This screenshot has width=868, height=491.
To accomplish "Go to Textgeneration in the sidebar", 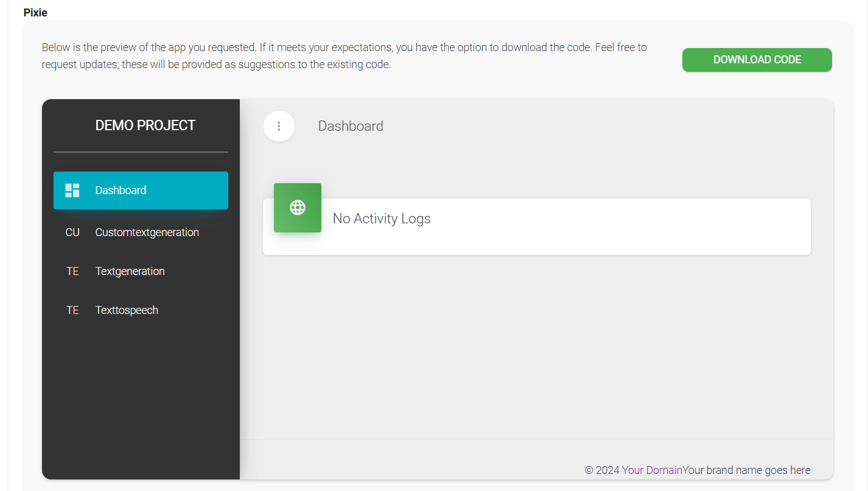I will 141,271.
